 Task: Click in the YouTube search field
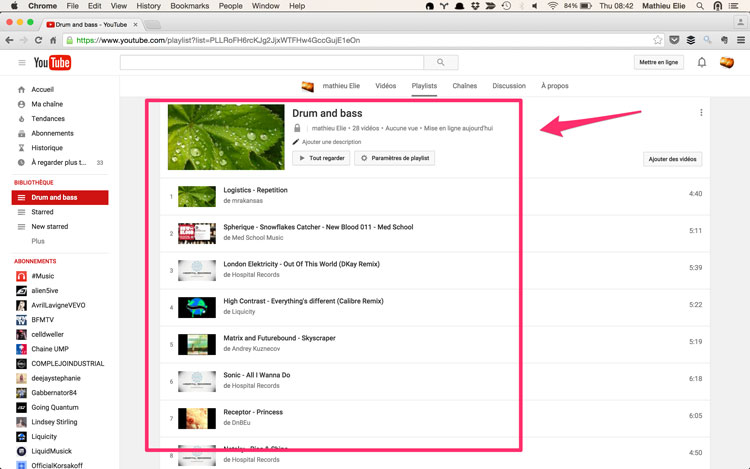(272, 62)
